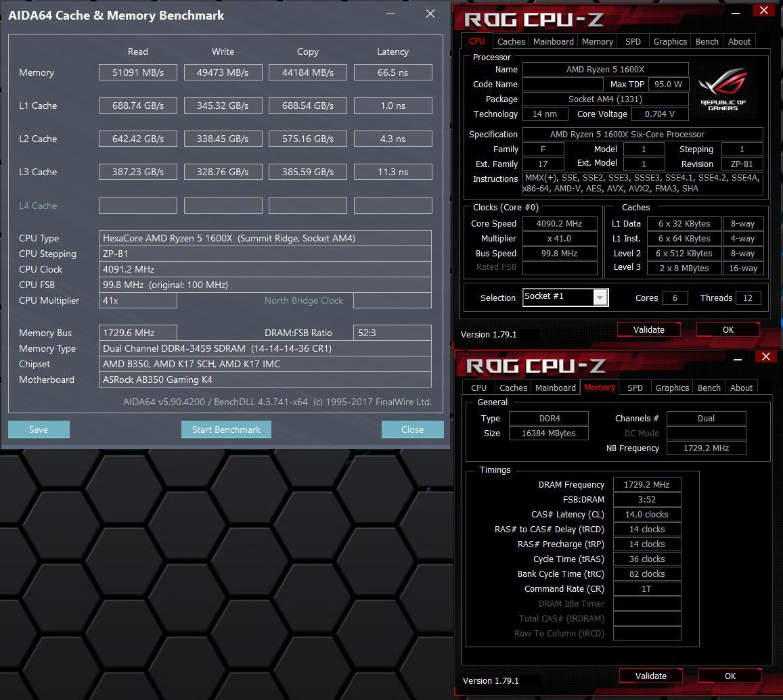Select Memory tab in lower CPU-Z window
The height and width of the screenshot is (700, 783).
pyautogui.click(x=599, y=388)
